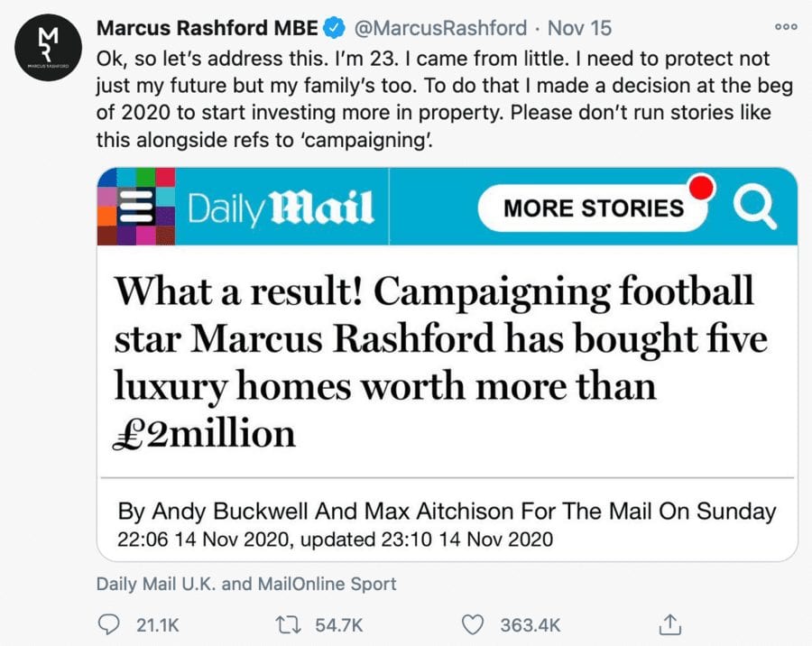The height and width of the screenshot is (646, 812).
Task: Click the 54.7K retweet count
Action: pos(340,624)
